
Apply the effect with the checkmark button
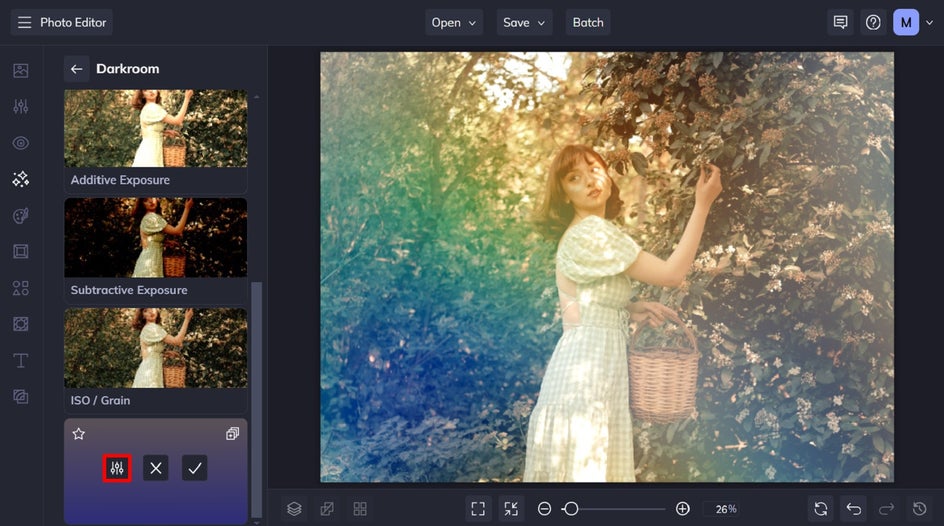pyautogui.click(x=194, y=468)
